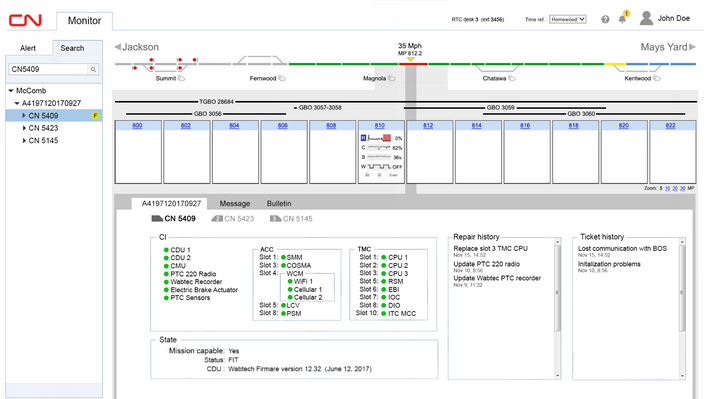Image resolution: width=710 pixels, height=399 pixels.
Task: Open the Message tab
Action: 235,204
